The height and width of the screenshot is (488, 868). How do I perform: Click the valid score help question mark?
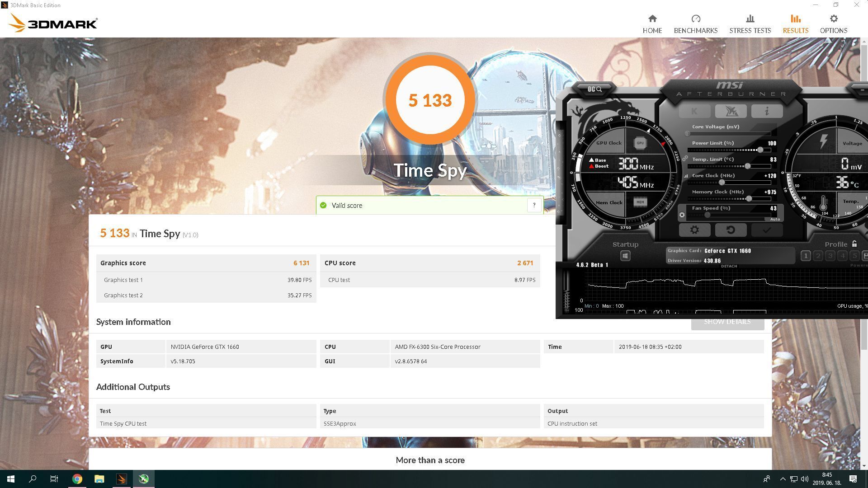point(534,205)
